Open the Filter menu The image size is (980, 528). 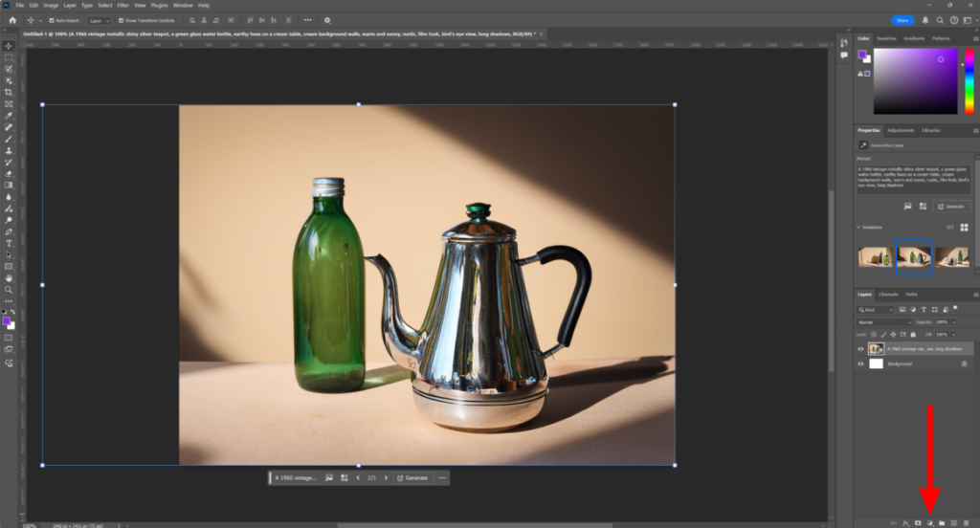[123, 5]
